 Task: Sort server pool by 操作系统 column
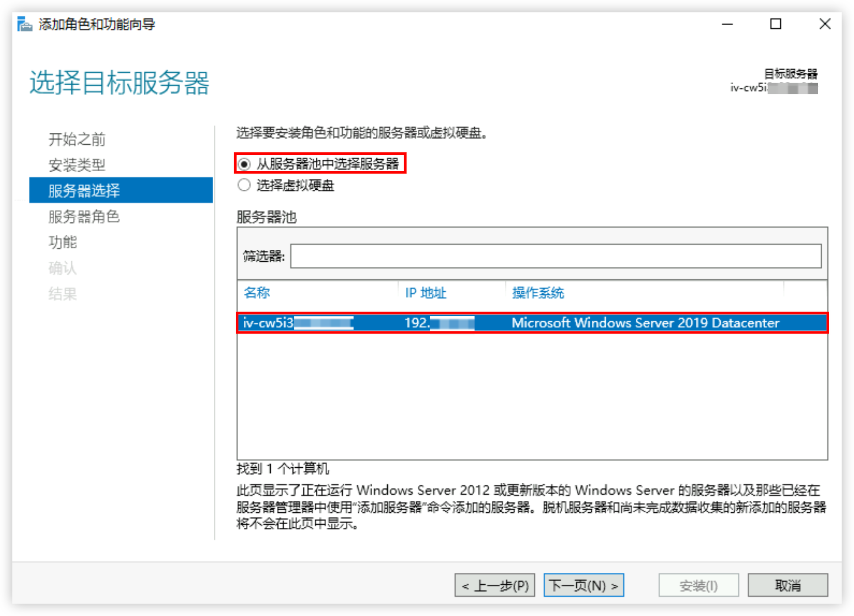538,293
